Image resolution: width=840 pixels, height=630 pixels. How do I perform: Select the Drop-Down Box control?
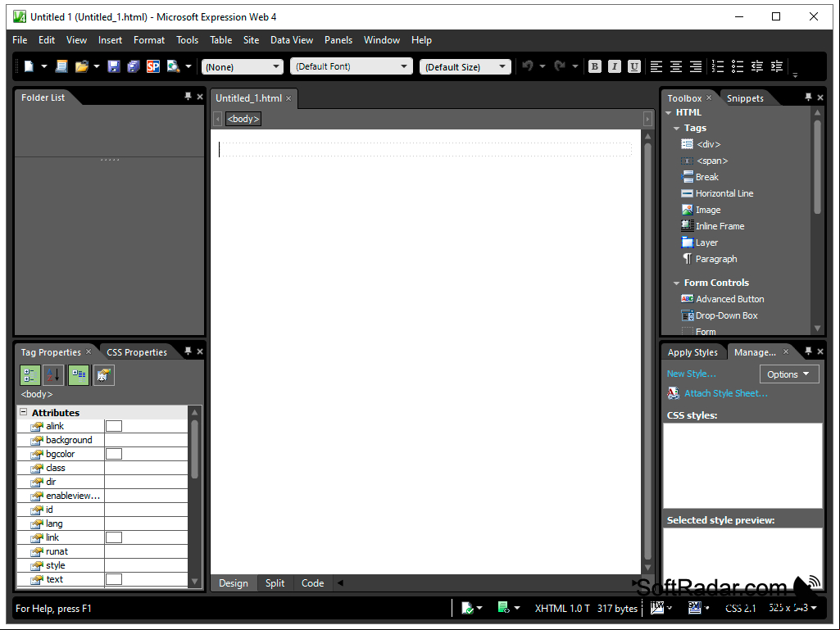click(719, 315)
